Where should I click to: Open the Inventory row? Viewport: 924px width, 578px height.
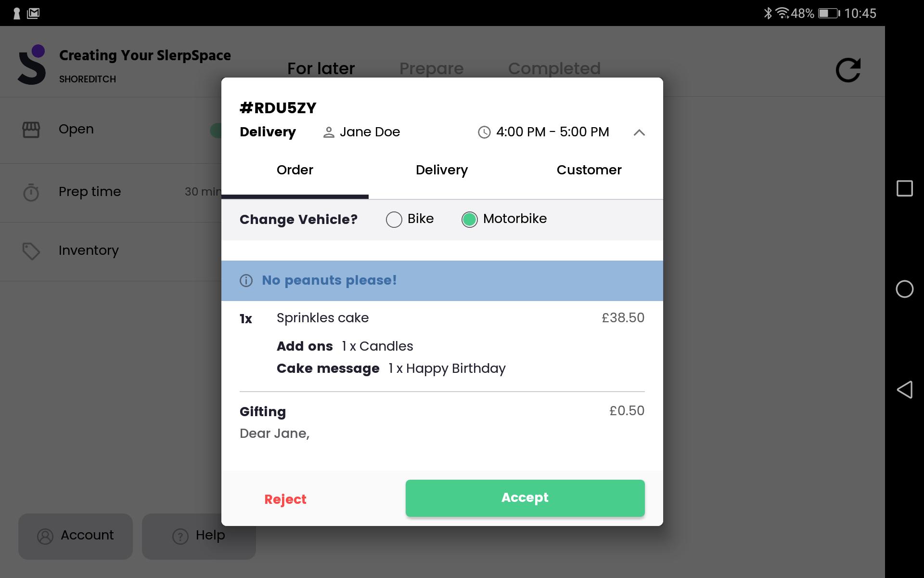(x=111, y=251)
